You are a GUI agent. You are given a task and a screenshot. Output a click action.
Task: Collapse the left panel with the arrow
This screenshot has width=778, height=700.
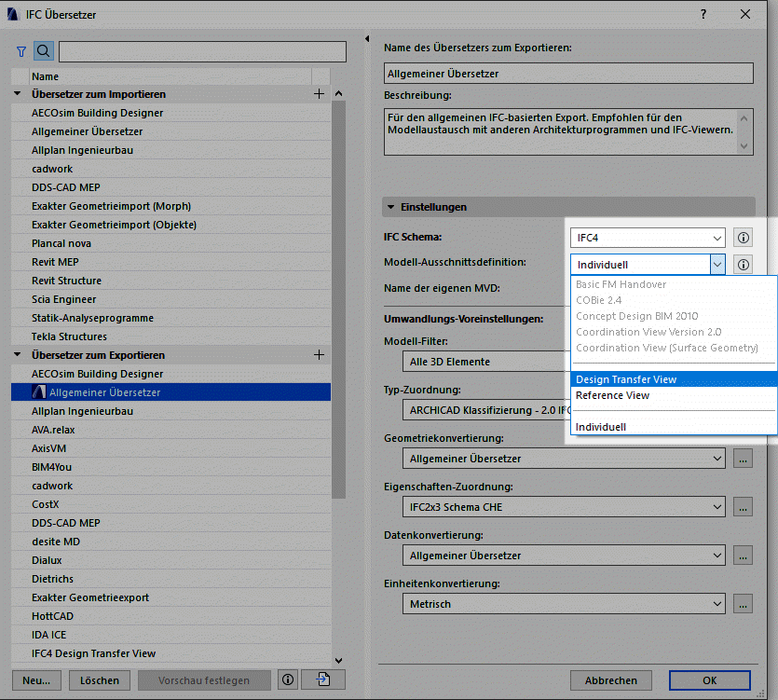coord(367,39)
